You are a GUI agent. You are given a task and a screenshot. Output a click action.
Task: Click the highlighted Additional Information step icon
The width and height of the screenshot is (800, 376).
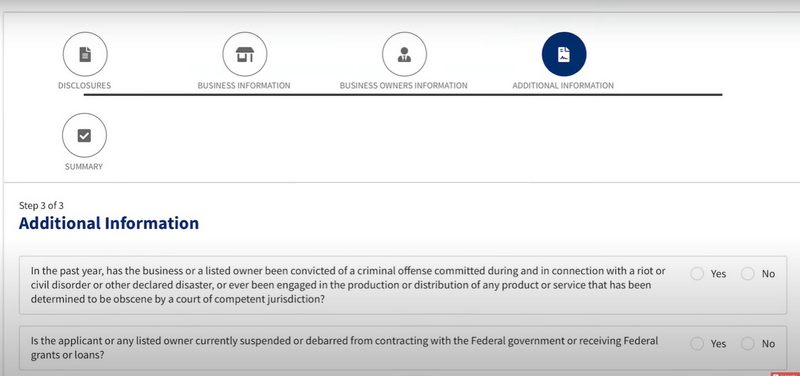tap(564, 54)
